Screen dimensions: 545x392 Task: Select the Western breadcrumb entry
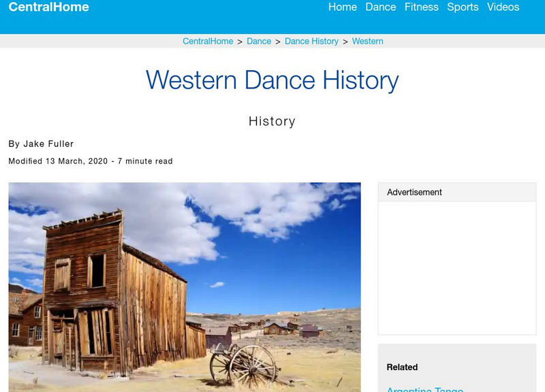369,41
